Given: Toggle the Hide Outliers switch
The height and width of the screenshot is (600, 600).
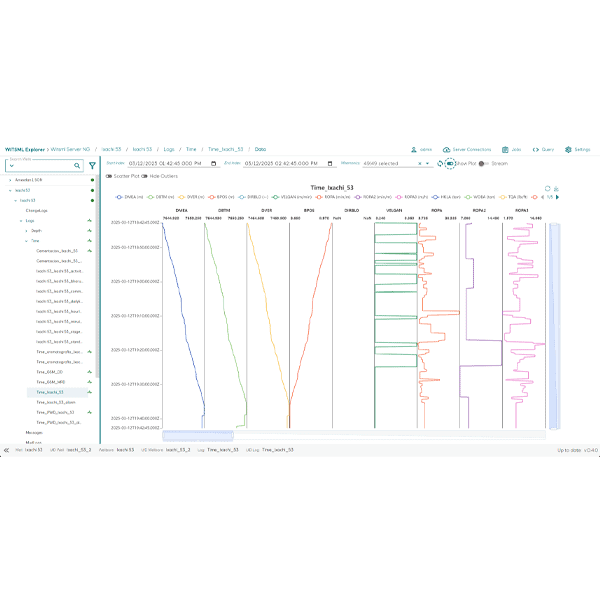Looking at the screenshot, I should (144, 176).
